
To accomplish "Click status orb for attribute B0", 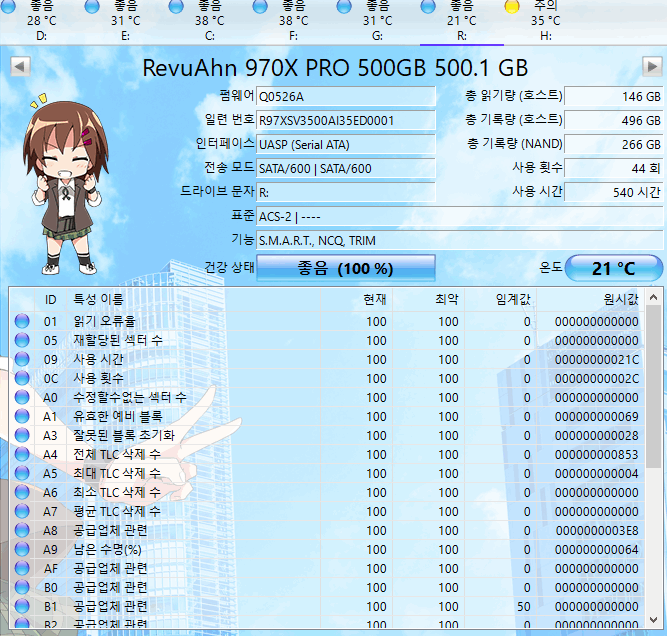I will click(x=22, y=587).
